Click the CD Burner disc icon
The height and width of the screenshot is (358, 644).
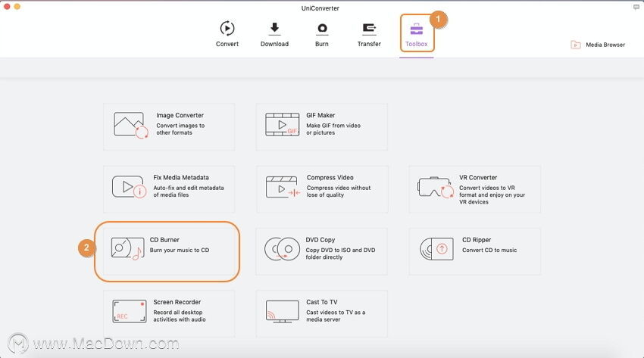[127, 248]
